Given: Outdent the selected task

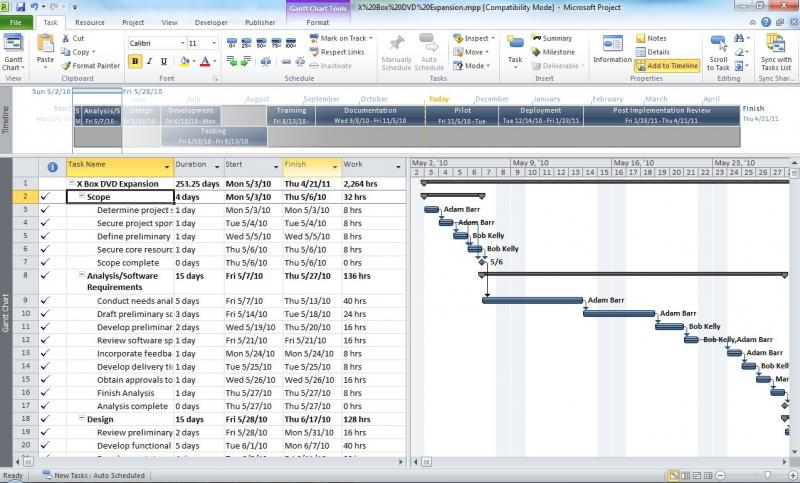Looking at the screenshot, I should [232, 62].
